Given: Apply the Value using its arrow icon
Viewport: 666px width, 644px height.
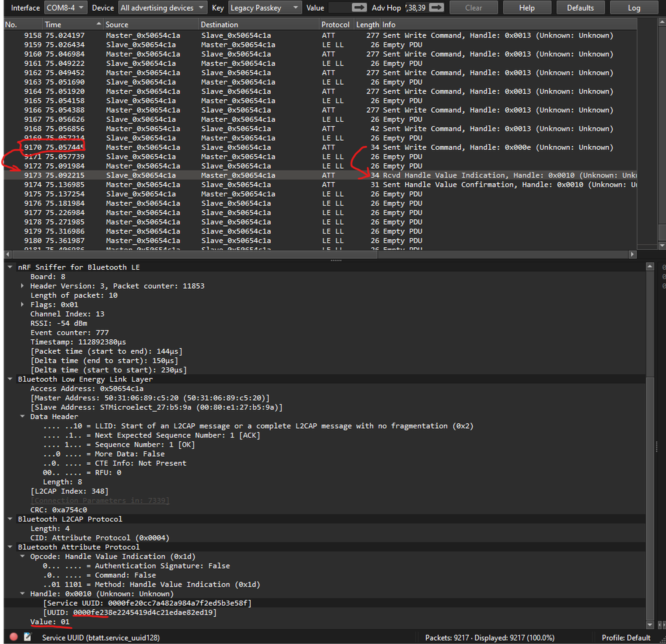Looking at the screenshot, I should pyautogui.click(x=360, y=8).
